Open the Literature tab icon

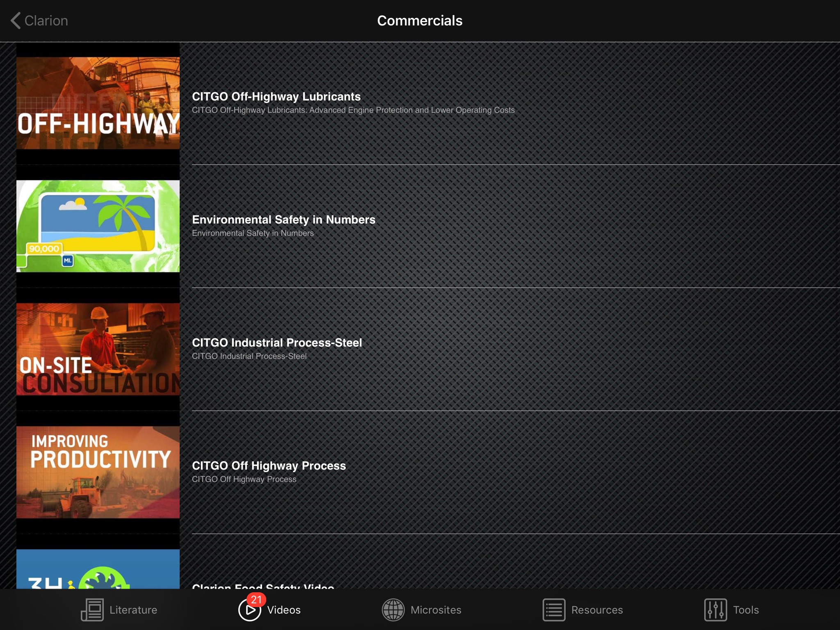point(92,610)
